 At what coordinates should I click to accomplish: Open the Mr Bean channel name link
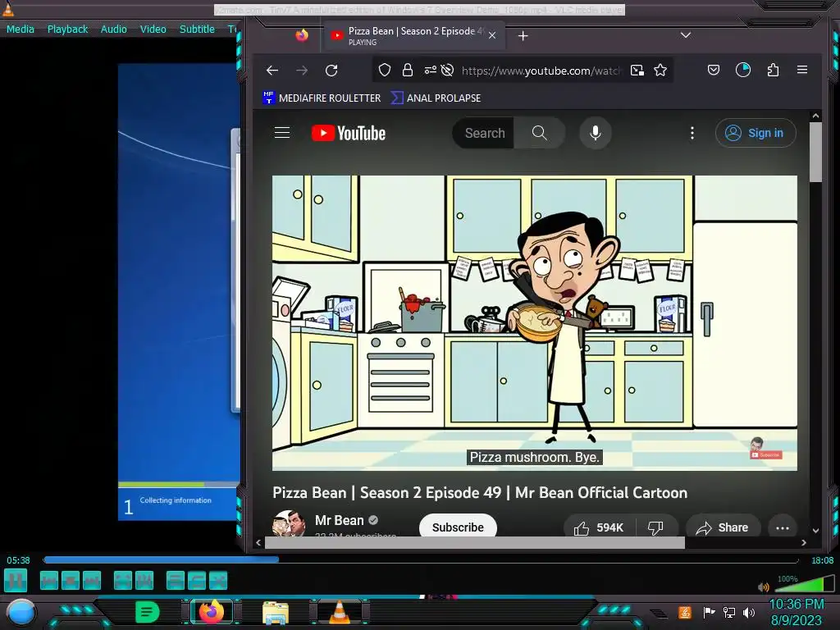pyautogui.click(x=340, y=520)
